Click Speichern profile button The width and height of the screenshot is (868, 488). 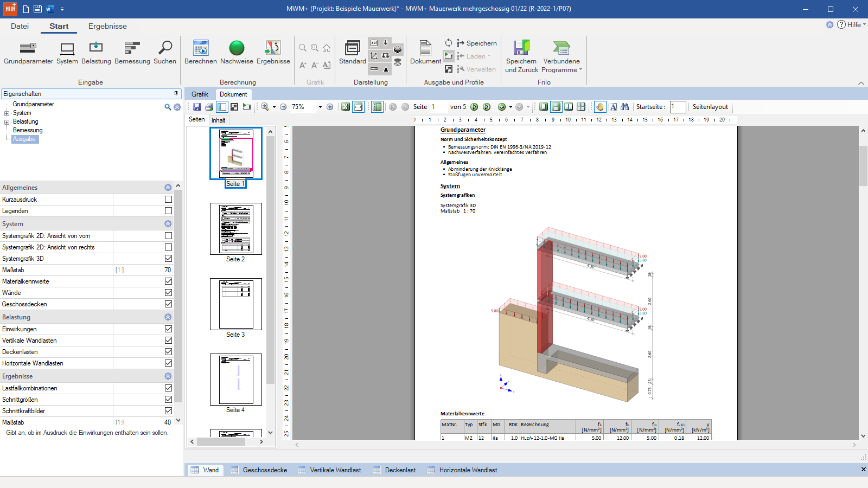pyautogui.click(x=476, y=43)
